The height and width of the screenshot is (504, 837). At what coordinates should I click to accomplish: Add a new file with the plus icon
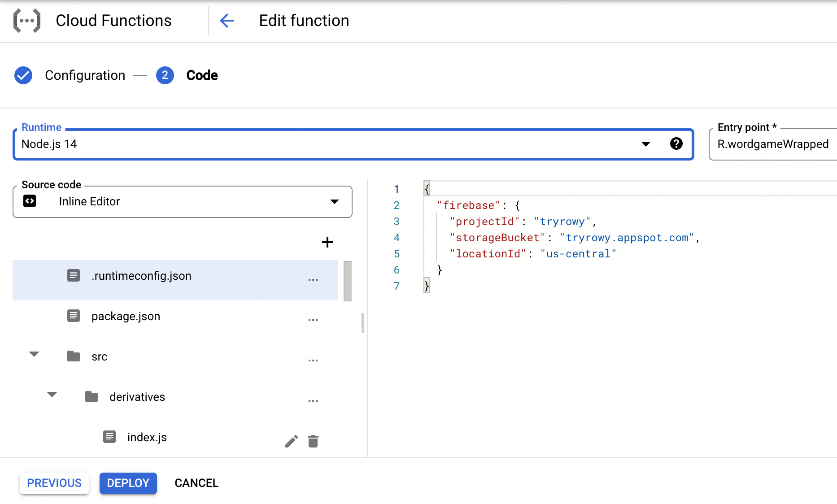coord(327,242)
